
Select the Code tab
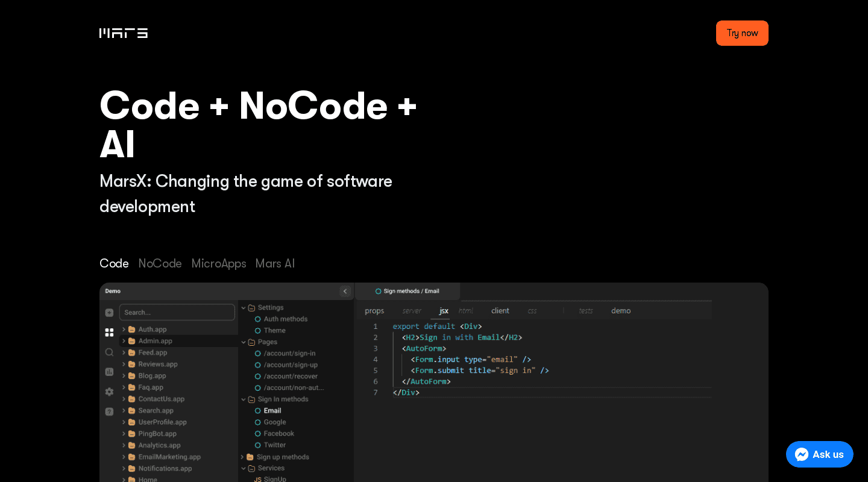[x=114, y=263]
